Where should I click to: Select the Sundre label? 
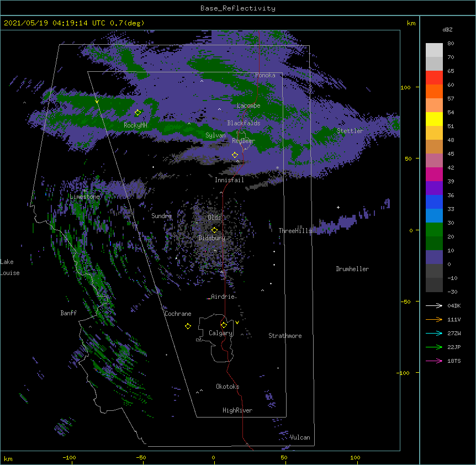click(161, 216)
